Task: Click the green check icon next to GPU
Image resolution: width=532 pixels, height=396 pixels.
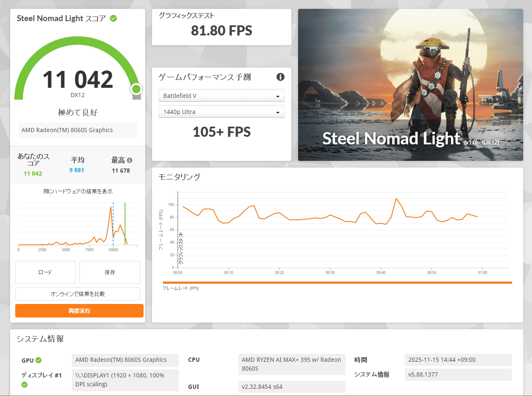Action: click(x=38, y=360)
